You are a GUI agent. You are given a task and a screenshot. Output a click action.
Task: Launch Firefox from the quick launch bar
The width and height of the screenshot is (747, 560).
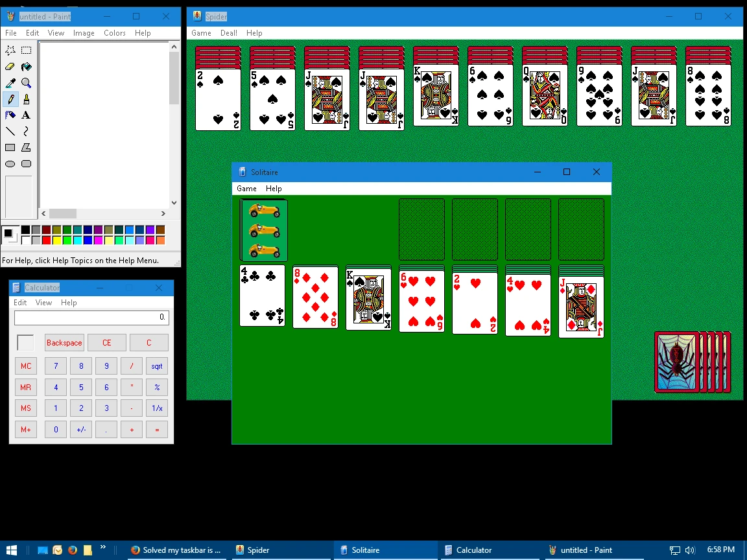click(73, 550)
